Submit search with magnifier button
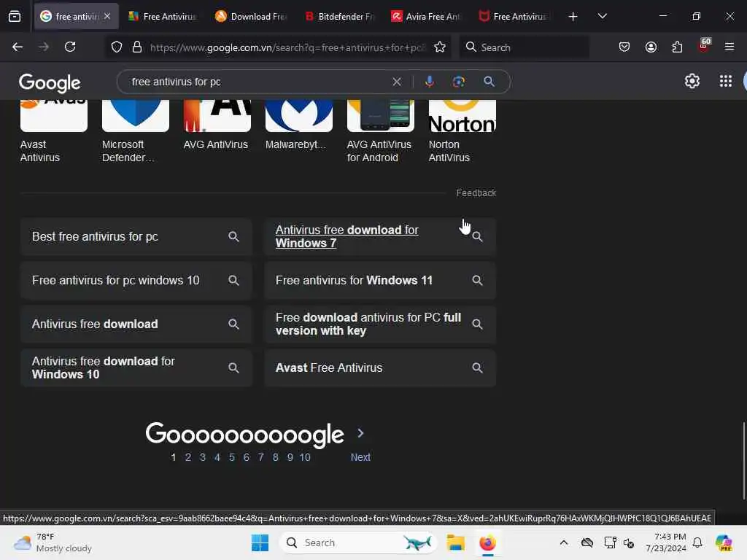 coord(489,82)
